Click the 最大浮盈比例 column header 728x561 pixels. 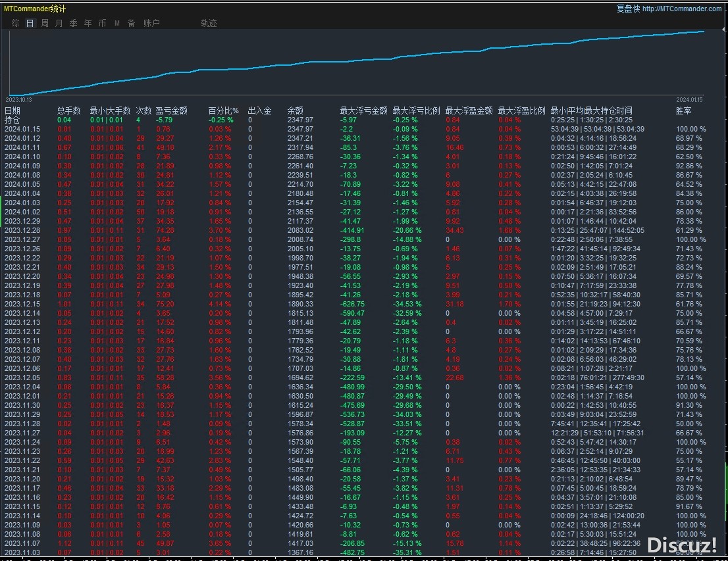(522, 110)
